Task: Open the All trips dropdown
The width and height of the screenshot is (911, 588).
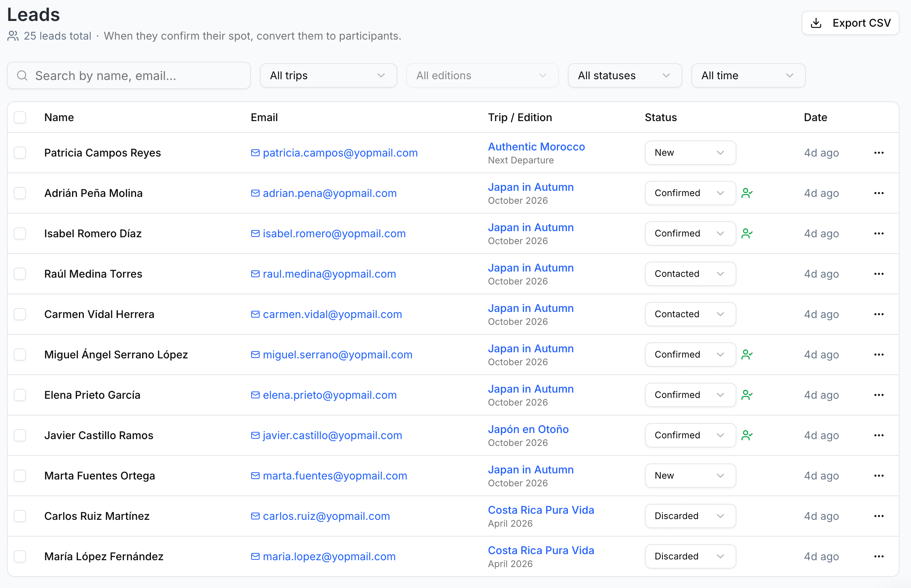Action: pos(328,75)
